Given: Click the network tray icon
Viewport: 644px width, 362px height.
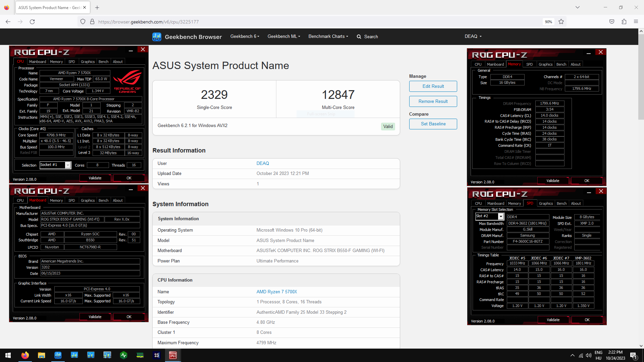Looking at the screenshot, I should pyautogui.click(x=581, y=355).
